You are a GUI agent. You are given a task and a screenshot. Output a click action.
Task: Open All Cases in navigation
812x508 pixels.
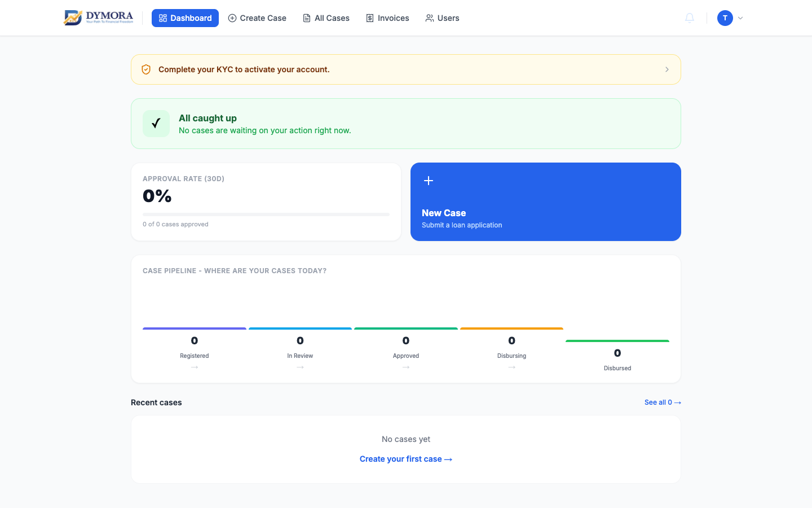click(326, 18)
